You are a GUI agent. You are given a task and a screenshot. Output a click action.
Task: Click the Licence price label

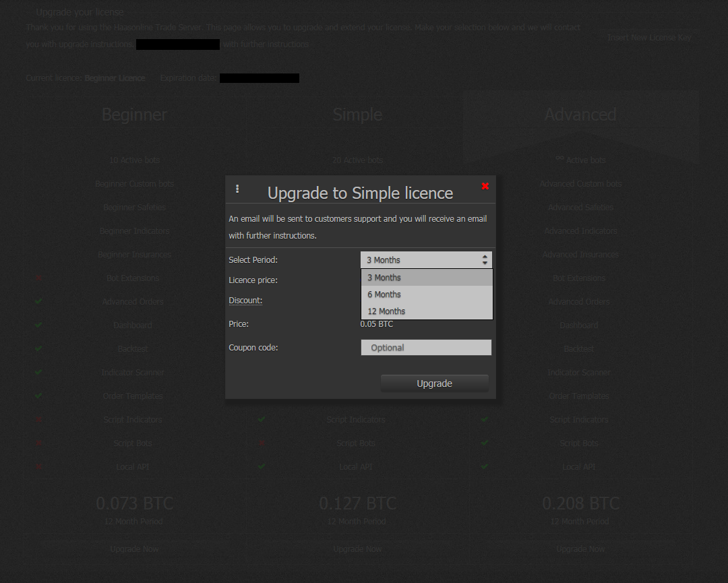[x=253, y=280]
